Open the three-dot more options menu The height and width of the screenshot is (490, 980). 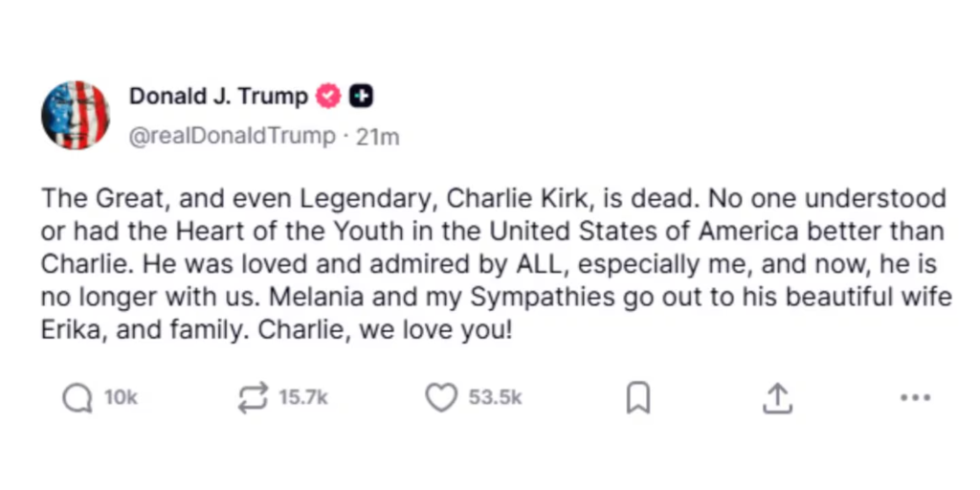[x=916, y=398]
